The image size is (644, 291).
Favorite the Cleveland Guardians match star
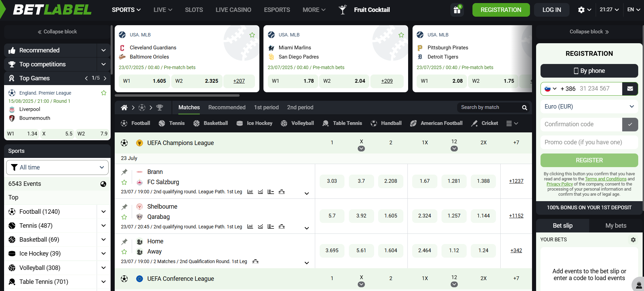pyautogui.click(x=252, y=35)
